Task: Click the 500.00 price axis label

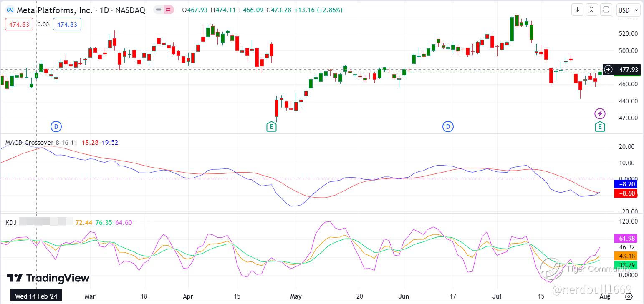Action: [629, 50]
